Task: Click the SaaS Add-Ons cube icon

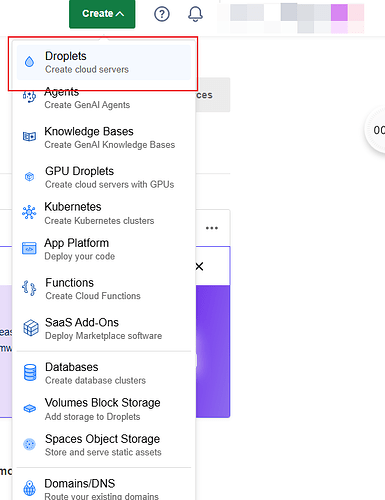Action: coord(31,328)
